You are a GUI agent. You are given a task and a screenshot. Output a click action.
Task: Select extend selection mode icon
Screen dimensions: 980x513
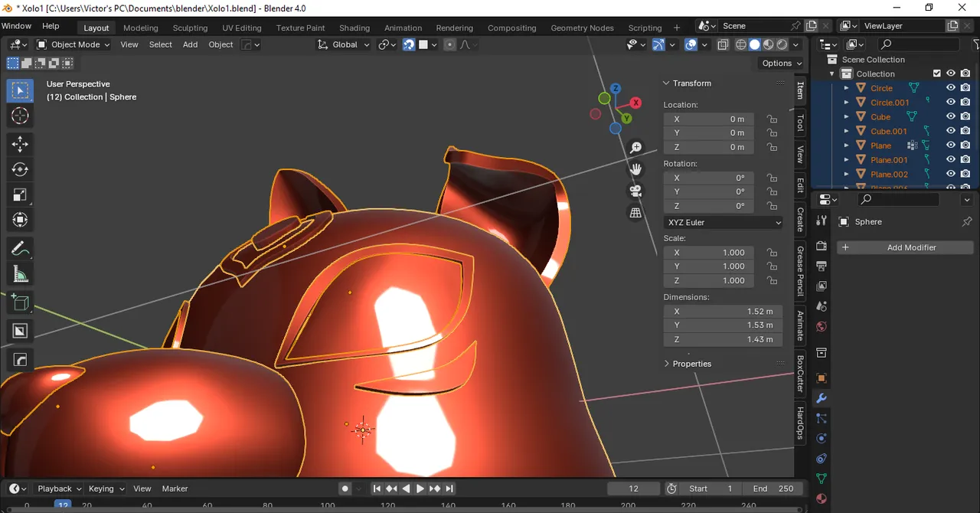pos(26,63)
